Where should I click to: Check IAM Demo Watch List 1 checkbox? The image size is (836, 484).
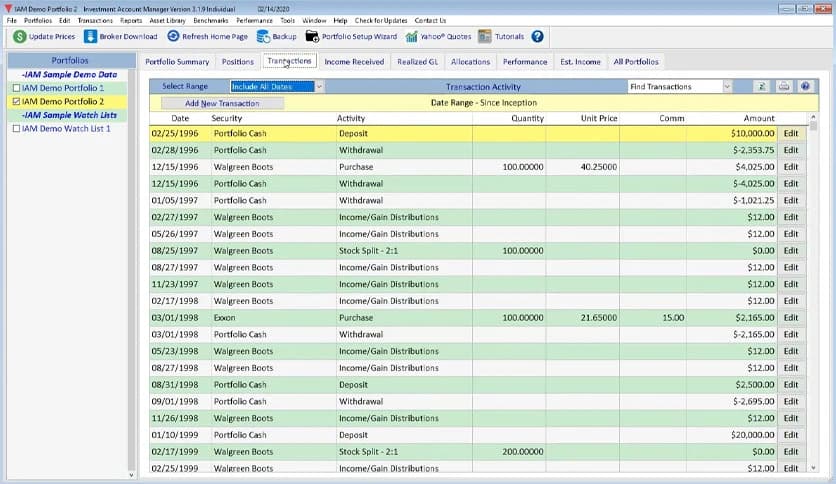[x=16, y=128]
